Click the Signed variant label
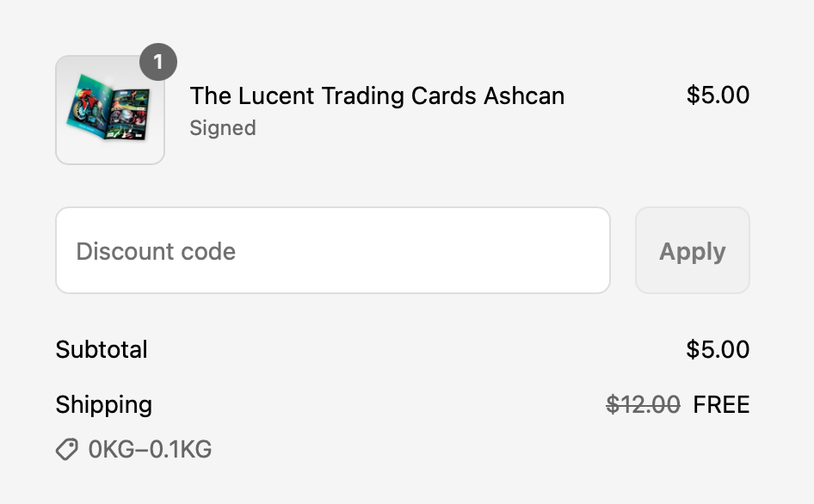Image resolution: width=814 pixels, height=504 pixels. point(223,128)
